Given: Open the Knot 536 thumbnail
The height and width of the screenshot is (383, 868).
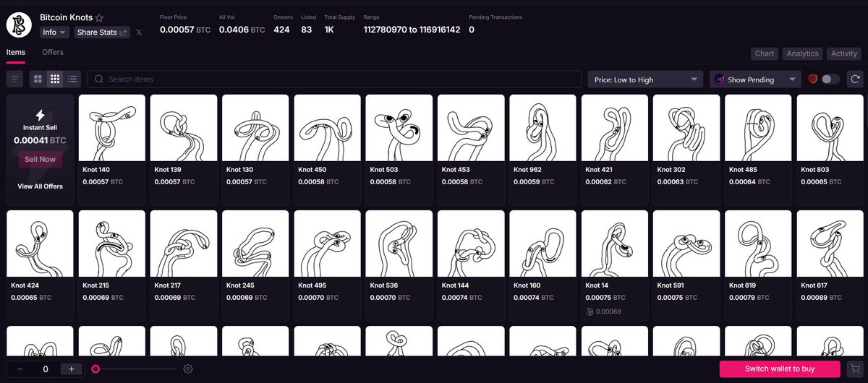Looking at the screenshot, I should [x=399, y=244].
